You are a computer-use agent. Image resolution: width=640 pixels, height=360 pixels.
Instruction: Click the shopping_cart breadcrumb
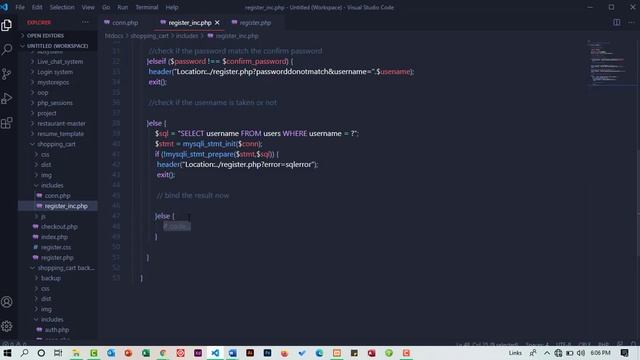[x=149, y=36]
